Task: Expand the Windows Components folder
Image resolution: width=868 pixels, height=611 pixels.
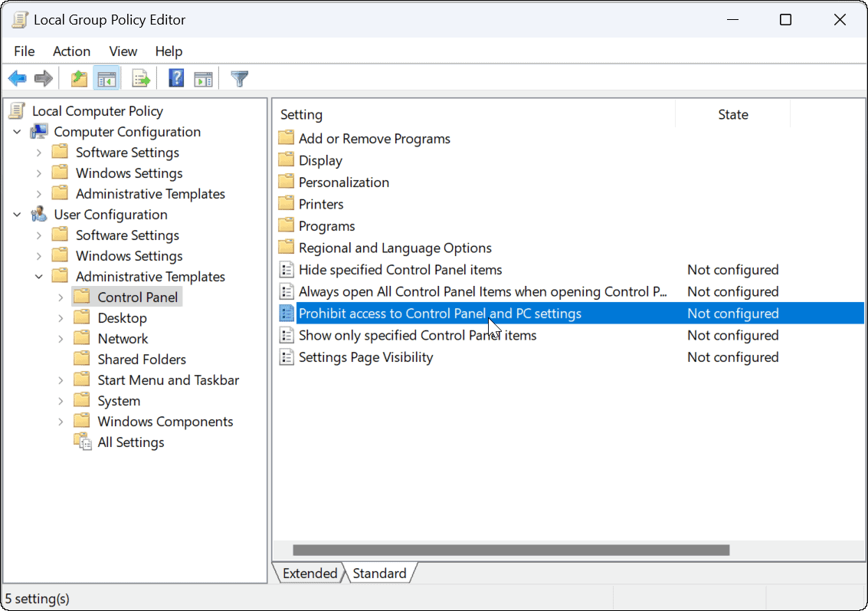Action: click(61, 422)
